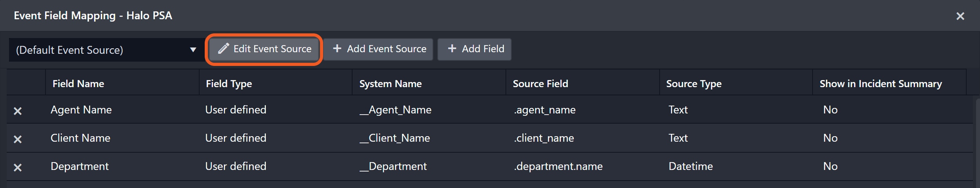Expand event source list using arrow

pyautogui.click(x=193, y=50)
